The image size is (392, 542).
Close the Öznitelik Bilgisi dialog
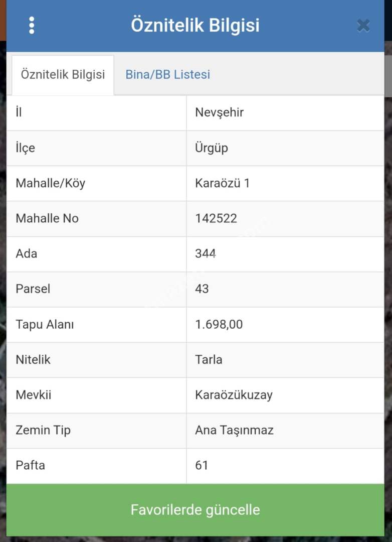(x=363, y=26)
